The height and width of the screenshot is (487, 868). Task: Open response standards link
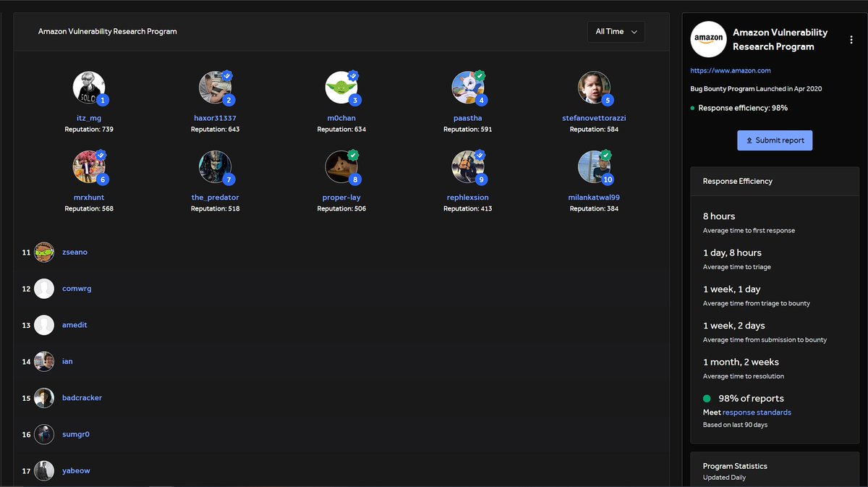tap(757, 412)
